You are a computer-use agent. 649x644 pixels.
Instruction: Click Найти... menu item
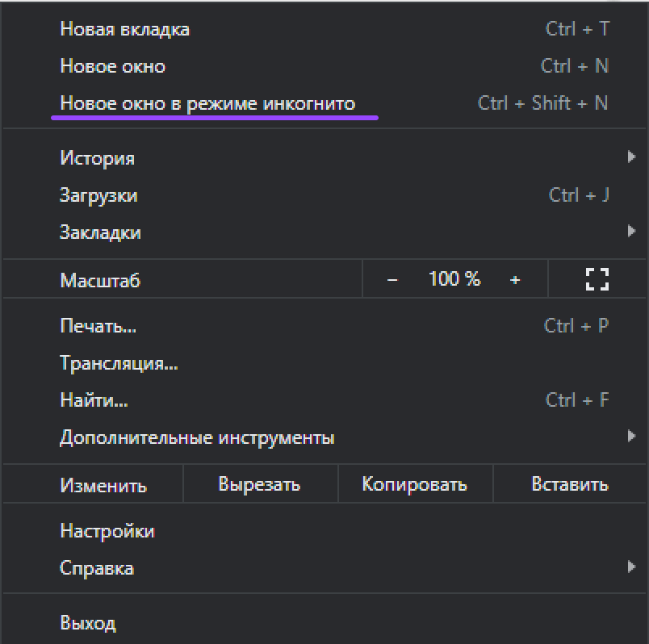click(324, 400)
